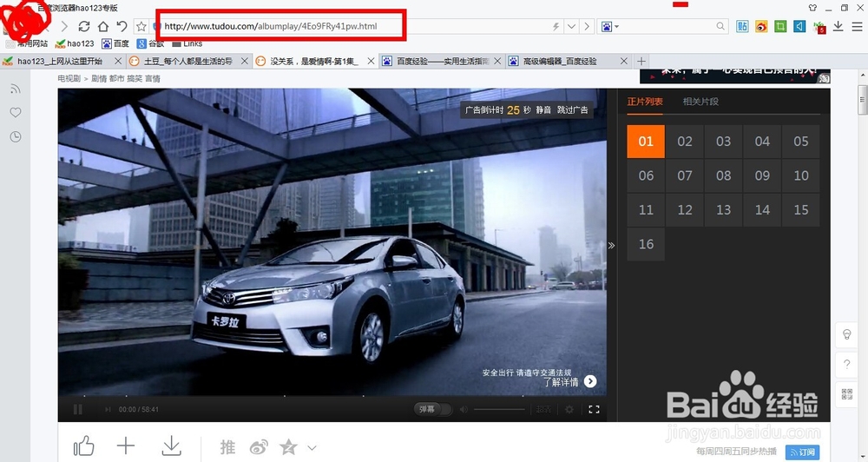Play episode 02
868x462 pixels.
pos(685,142)
